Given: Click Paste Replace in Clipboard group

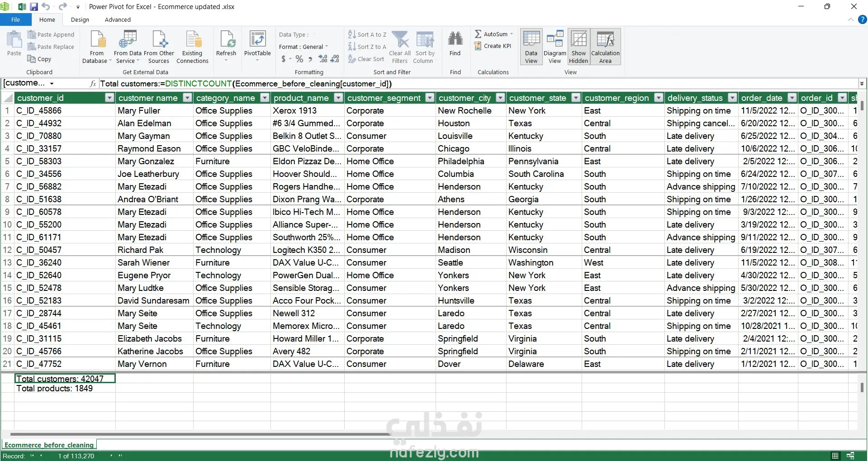Looking at the screenshot, I should coord(51,47).
